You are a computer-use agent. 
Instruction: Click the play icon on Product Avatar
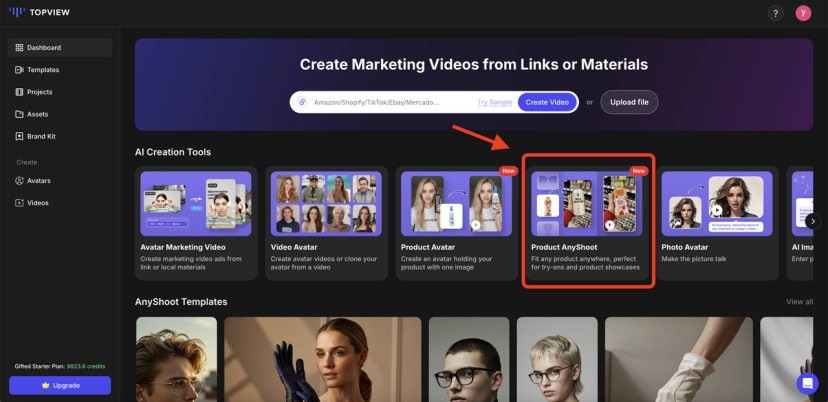[x=476, y=225]
